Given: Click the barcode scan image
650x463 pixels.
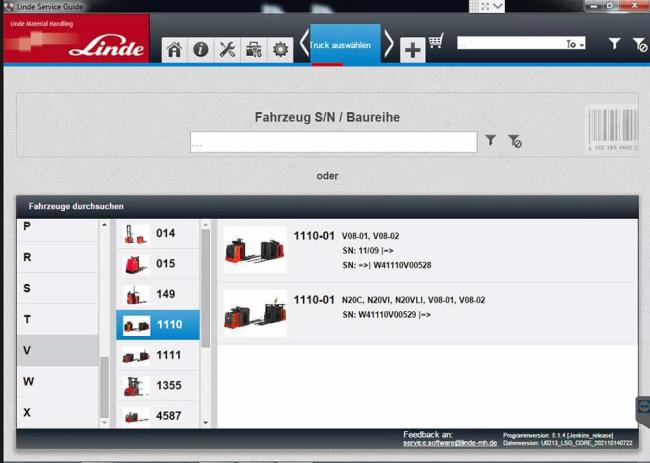Looking at the screenshot, I should click(x=611, y=130).
